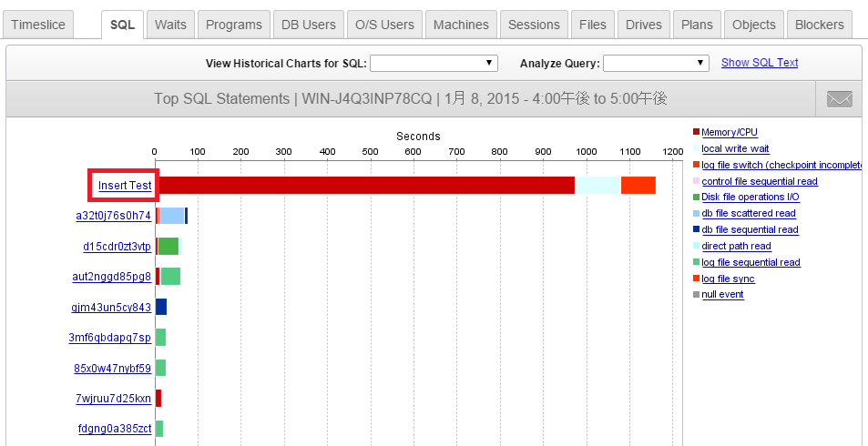Image resolution: width=868 pixels, height=446 pixels.
Task: Select the SQL tab
Action: coord(122,25)
